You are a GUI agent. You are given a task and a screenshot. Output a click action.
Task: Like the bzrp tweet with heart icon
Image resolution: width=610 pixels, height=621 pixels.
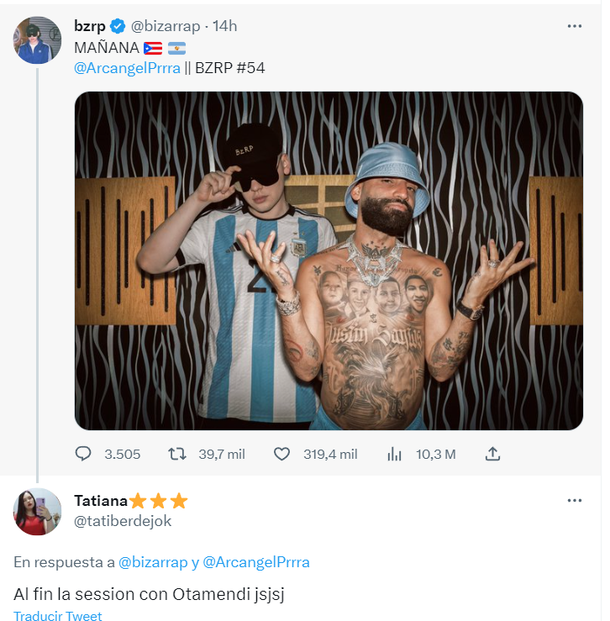pos(281,454)
